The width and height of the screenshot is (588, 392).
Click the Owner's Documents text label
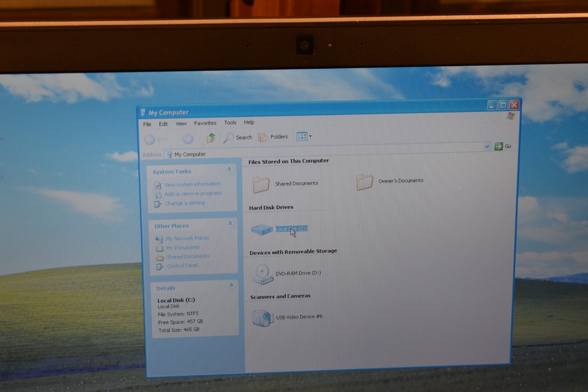[401, 181]
